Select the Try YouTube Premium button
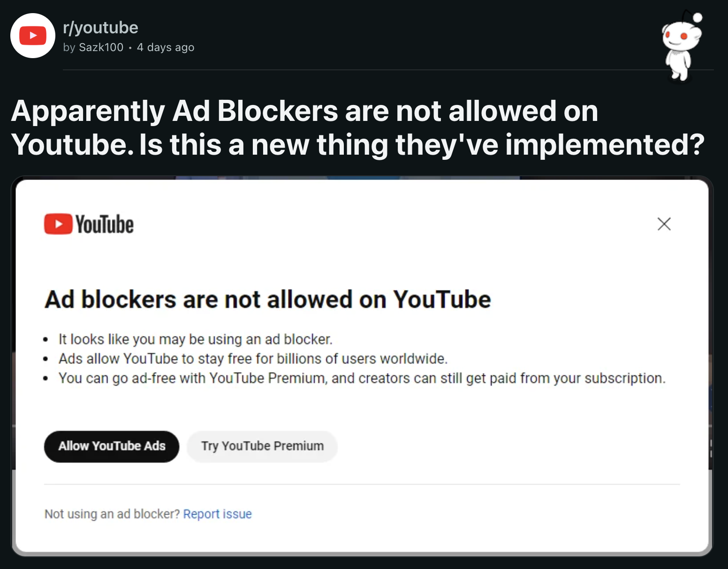The width and height of the screenshot is (728, 569). click(262, 446)
